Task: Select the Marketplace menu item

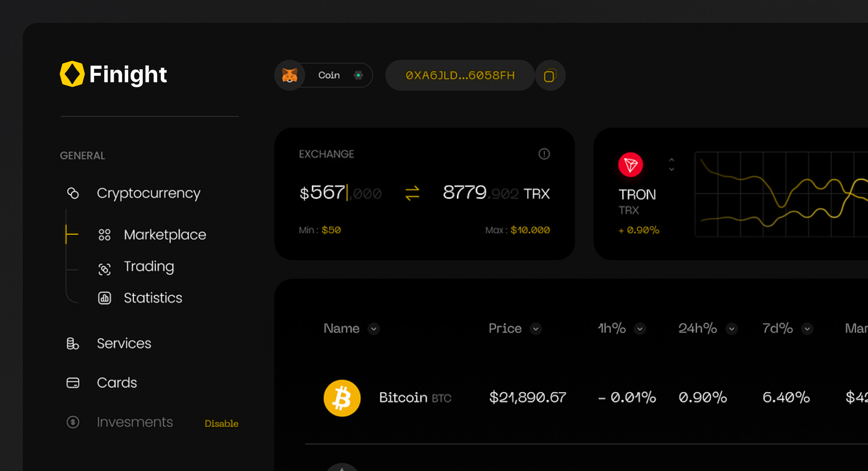Action: click(164, 234)
